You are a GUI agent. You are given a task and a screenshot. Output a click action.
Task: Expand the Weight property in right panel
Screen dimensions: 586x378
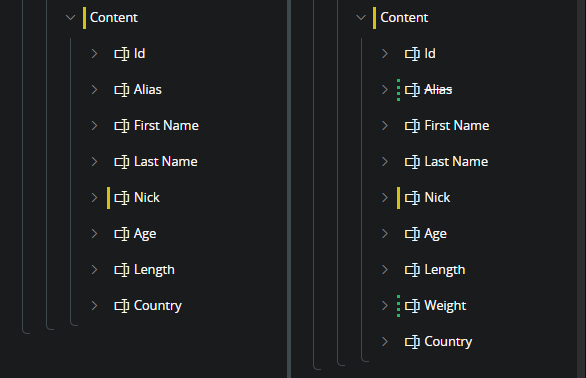pyautogui.click(x=385, y=306)
